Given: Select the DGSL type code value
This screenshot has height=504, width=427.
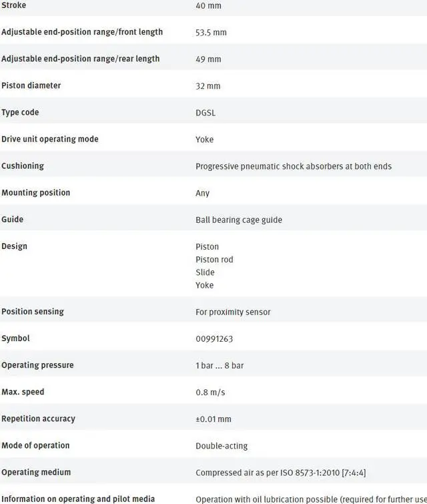Looking at the screenshot, I should pyautogui.click(x=205, y=113).
